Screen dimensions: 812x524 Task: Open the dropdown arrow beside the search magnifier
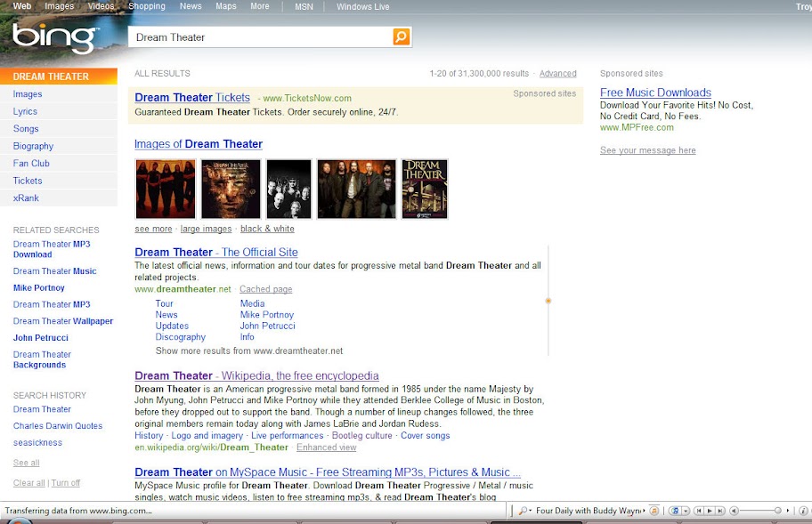531,511
